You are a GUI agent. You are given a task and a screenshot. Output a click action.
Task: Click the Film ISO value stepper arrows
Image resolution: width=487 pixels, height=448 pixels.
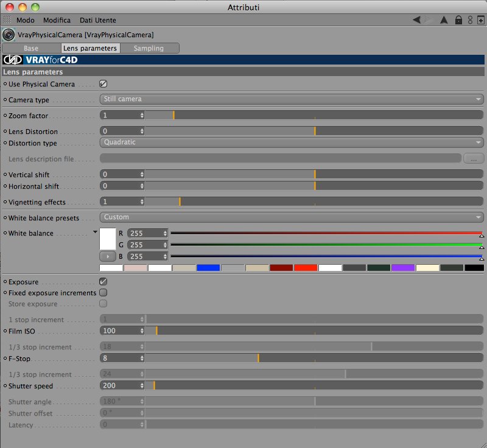tap(142, 331)
